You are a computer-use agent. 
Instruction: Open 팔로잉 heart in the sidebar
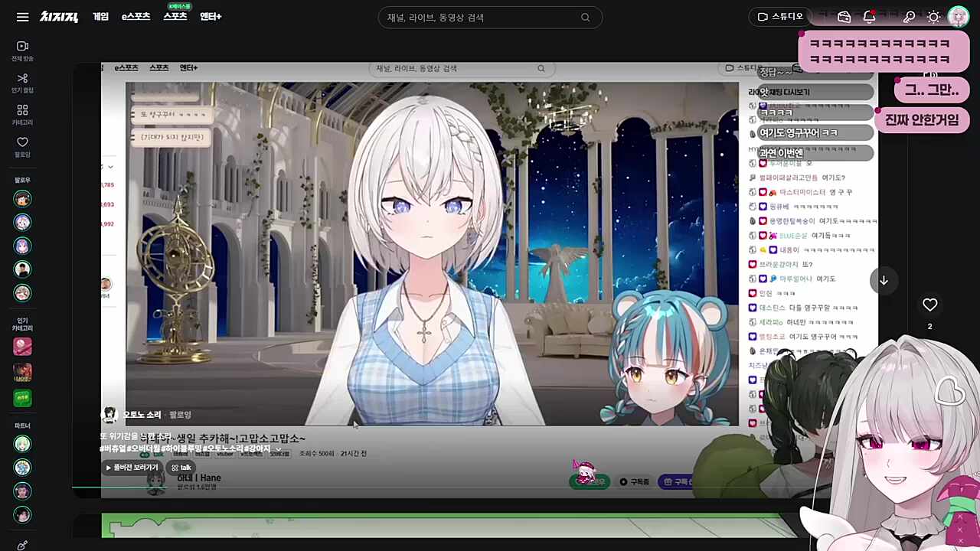22,147
